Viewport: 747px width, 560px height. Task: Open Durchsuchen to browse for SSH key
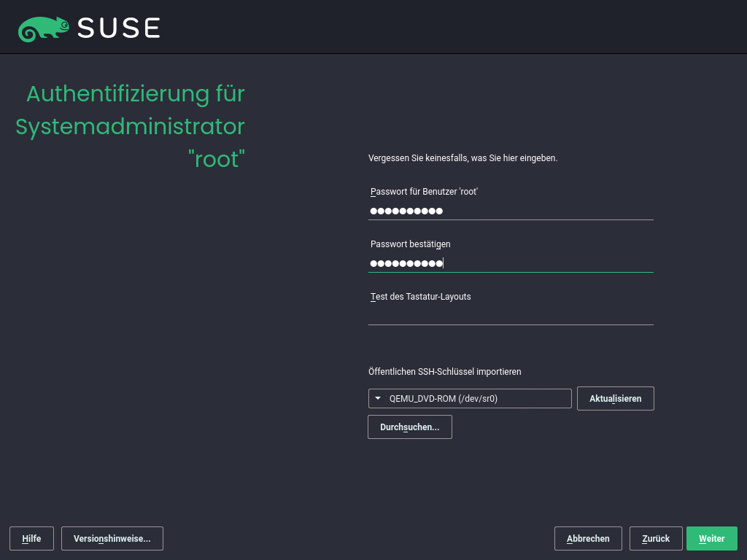click(x=409, y=427)
